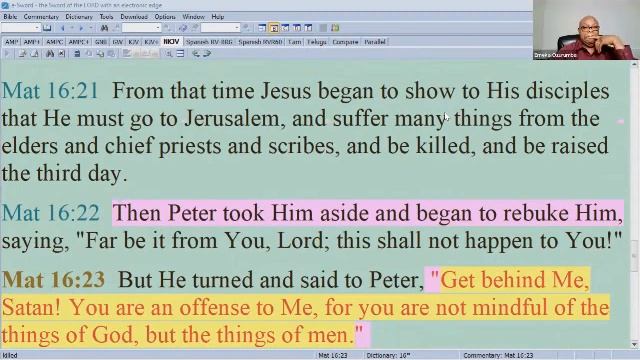This screenshot has width=640, height=360.
Task: Open the Window menu
Action: 193,17
